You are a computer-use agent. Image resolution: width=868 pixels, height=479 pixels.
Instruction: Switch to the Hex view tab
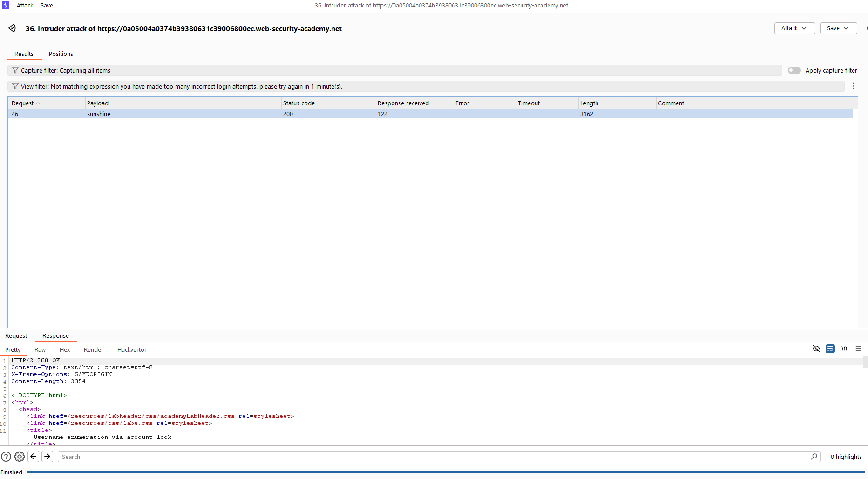point(65,349)
